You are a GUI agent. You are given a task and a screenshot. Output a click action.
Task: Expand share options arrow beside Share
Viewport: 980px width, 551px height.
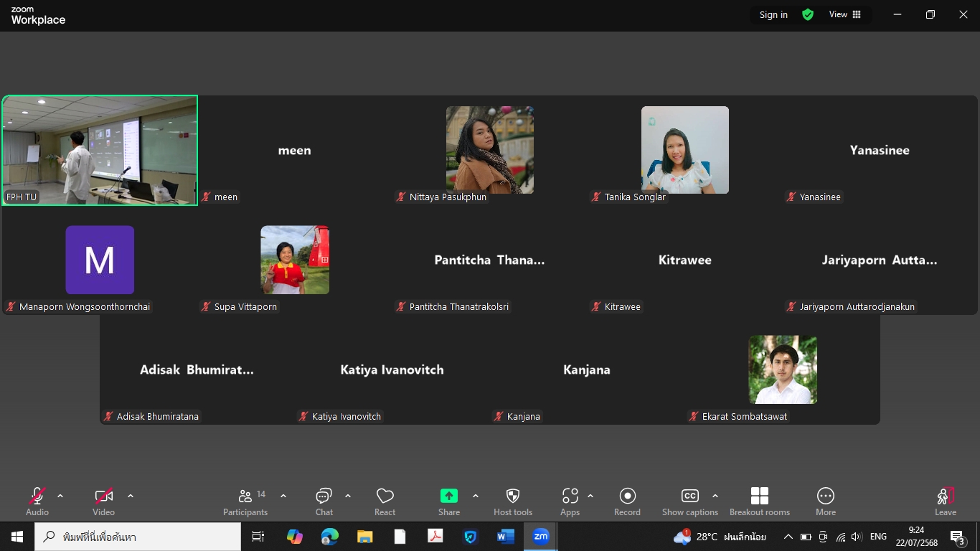coord(476,496)
